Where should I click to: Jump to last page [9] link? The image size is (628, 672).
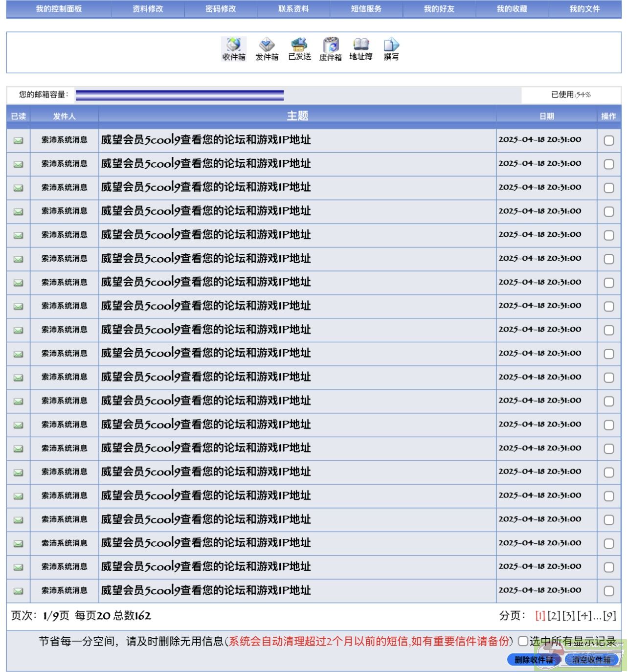[x=609, y=616]
